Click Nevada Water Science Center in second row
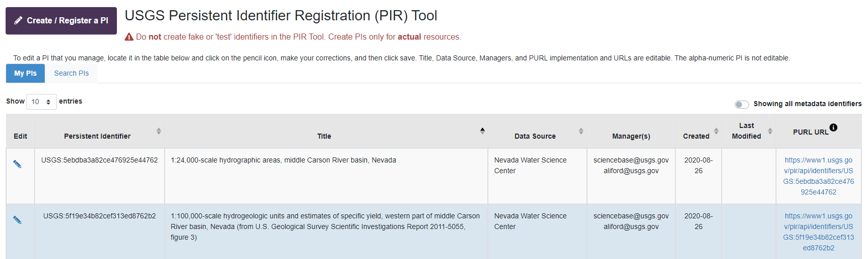Viewport: 868px width, 259px height. click(531, 221)
